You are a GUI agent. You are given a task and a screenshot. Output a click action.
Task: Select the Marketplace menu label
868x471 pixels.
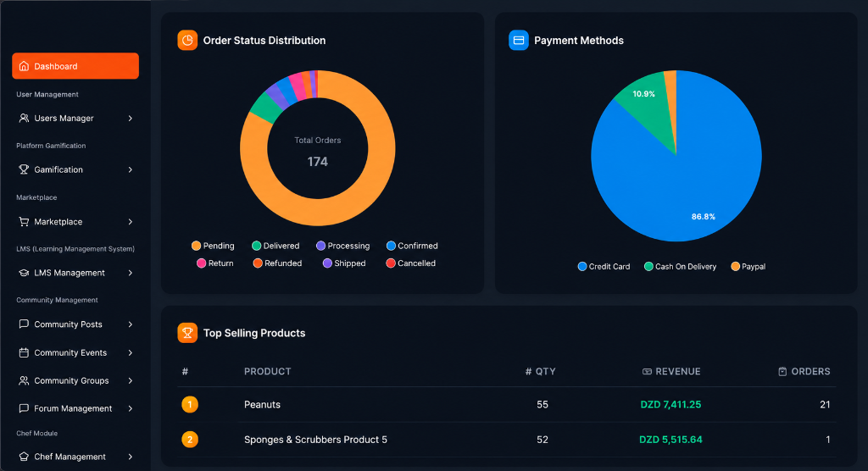tap(58, 221)
